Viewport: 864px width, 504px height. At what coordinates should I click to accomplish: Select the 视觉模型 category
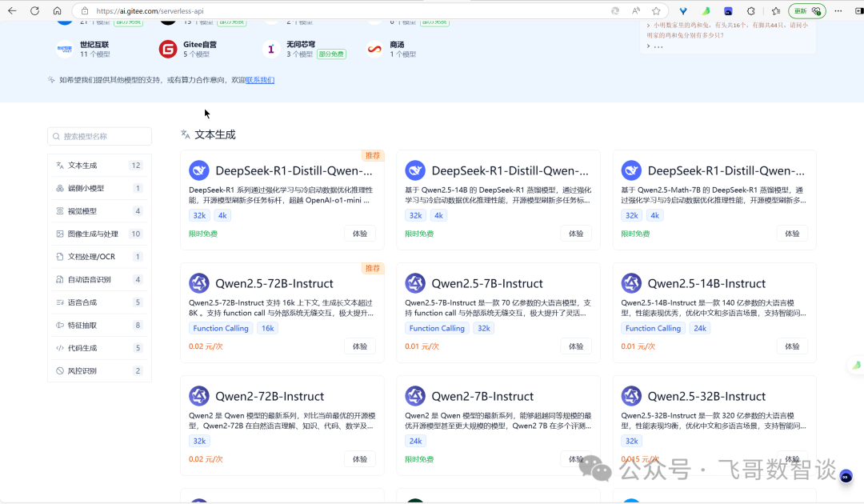tap(99, 211)
